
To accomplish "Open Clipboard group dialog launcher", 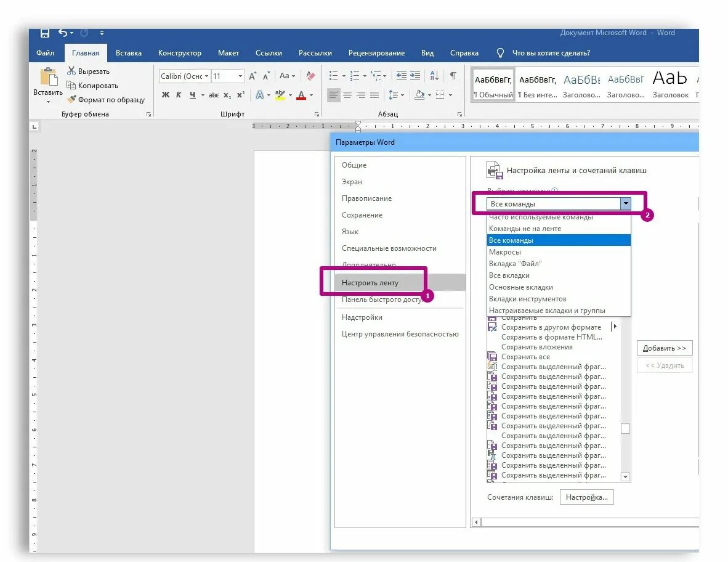I will tap(148, 114).
